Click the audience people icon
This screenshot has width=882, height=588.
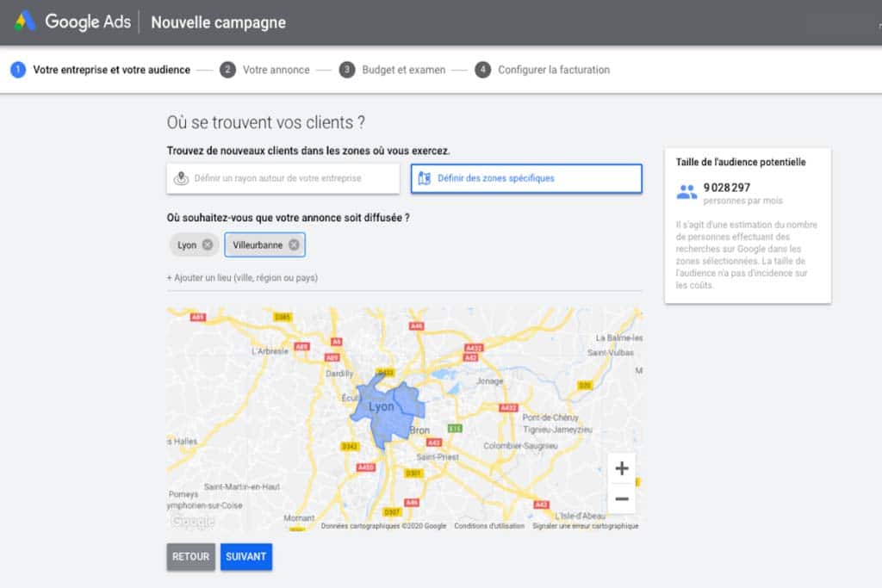[x=686, y=192]
